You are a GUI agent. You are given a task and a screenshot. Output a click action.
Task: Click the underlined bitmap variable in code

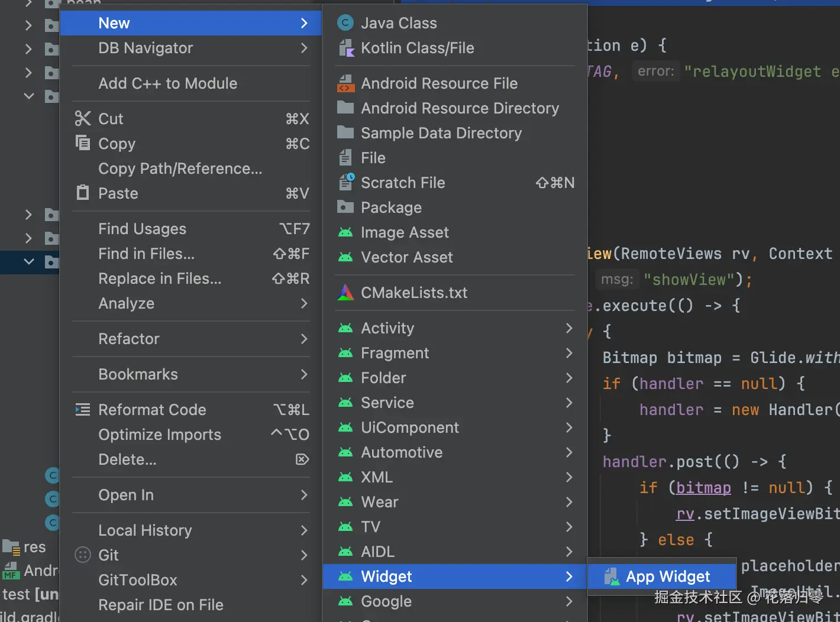point(703,488)
